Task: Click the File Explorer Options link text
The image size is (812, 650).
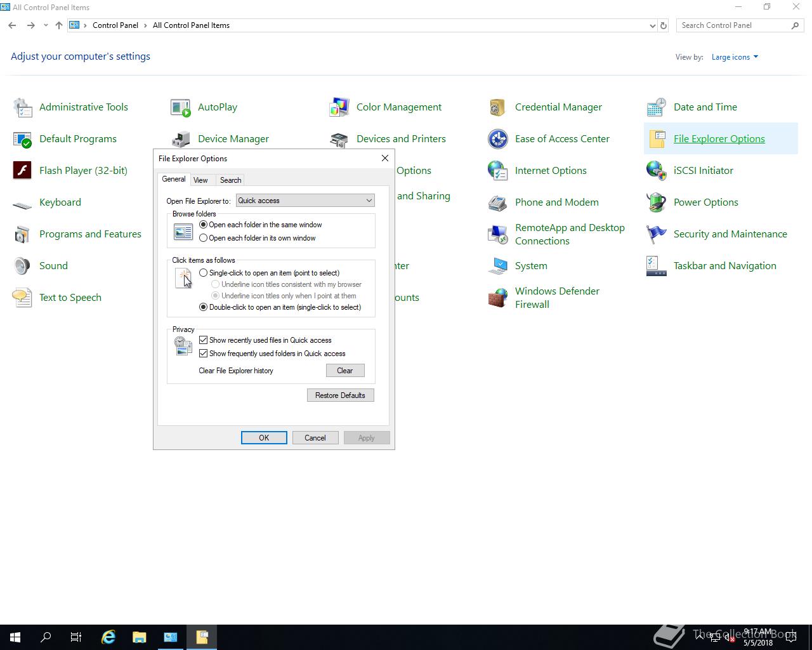Action: click(x=719, y=139)
